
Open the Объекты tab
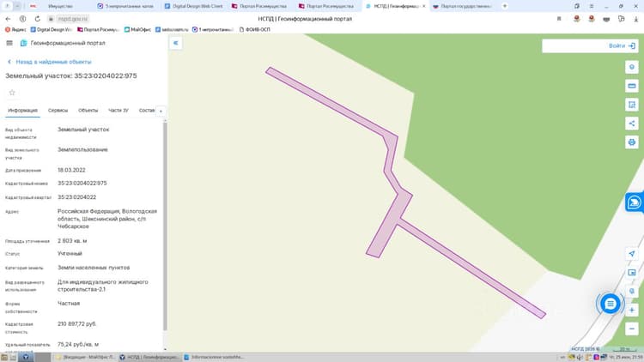(x=88, y=111)
